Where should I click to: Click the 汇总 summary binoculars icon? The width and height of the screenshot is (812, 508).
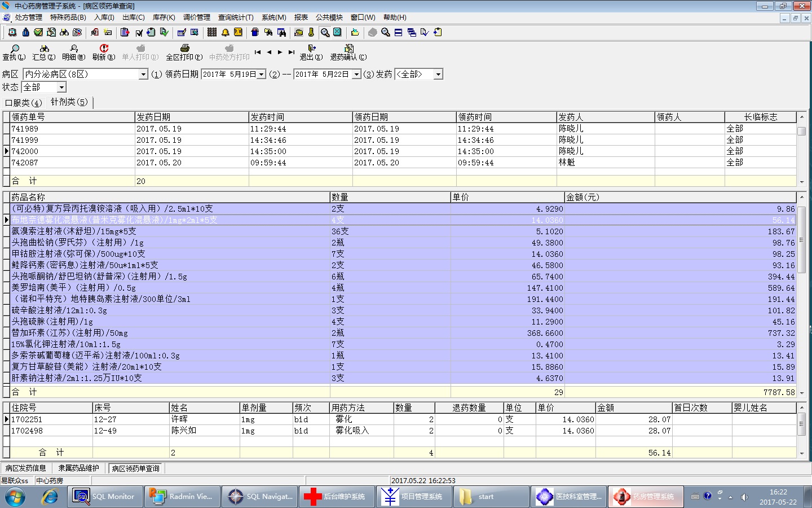(x=44, y=49)
